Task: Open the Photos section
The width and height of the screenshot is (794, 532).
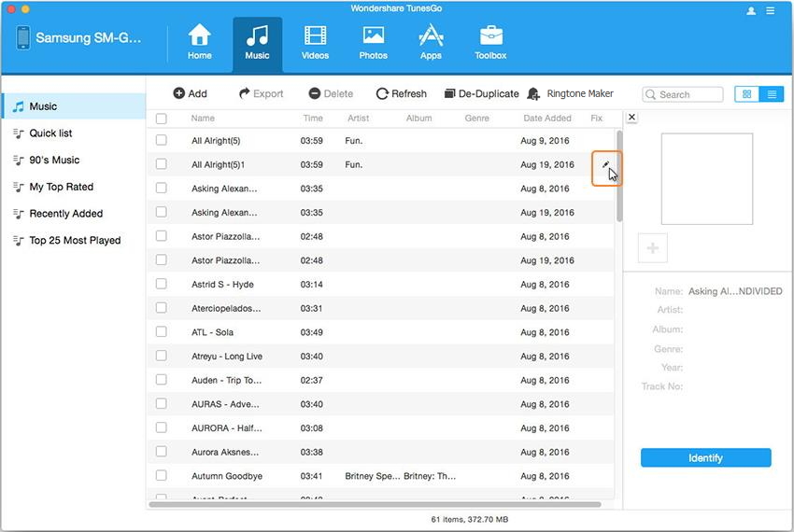Action: (x=373, y=42)
